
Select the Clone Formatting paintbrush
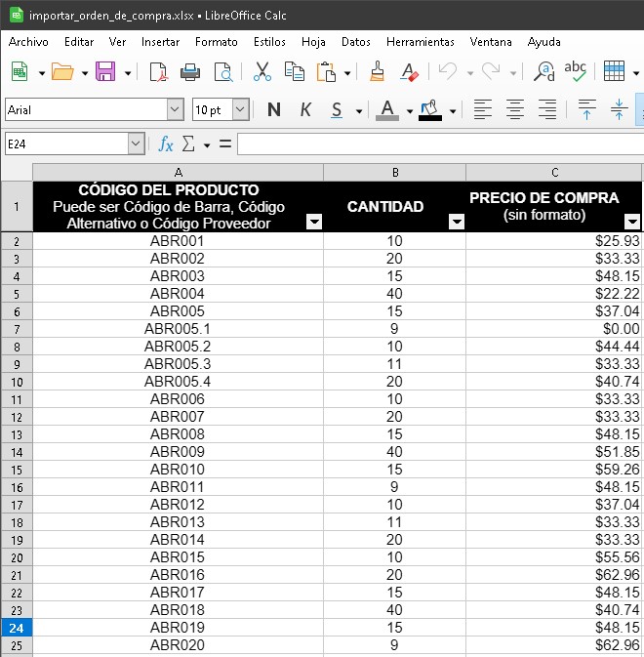coord(378,71)
